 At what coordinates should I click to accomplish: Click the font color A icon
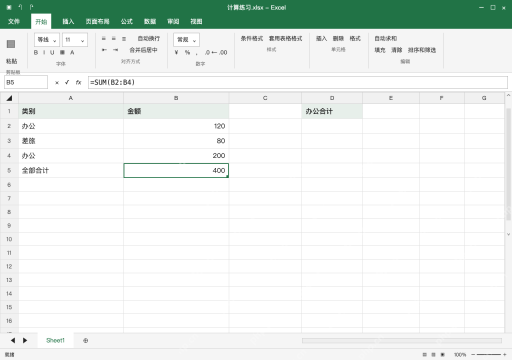[x=72, y=52]
